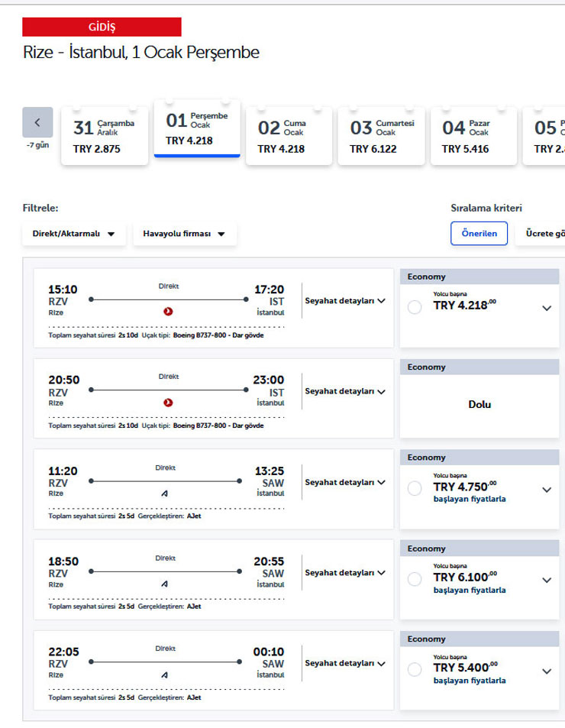Click the Turkish Airlines logo on the 20:50 flight

[x=169, y=403]
